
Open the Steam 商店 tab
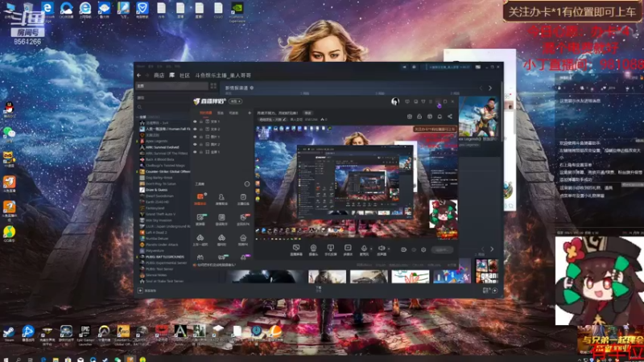(x=159, y=76)
